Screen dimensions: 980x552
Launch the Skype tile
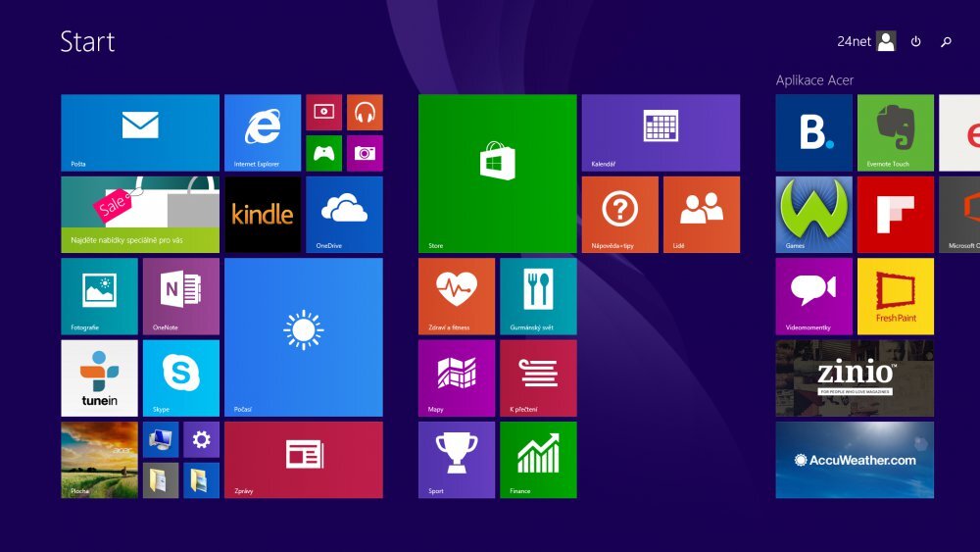tap(181, 378)
